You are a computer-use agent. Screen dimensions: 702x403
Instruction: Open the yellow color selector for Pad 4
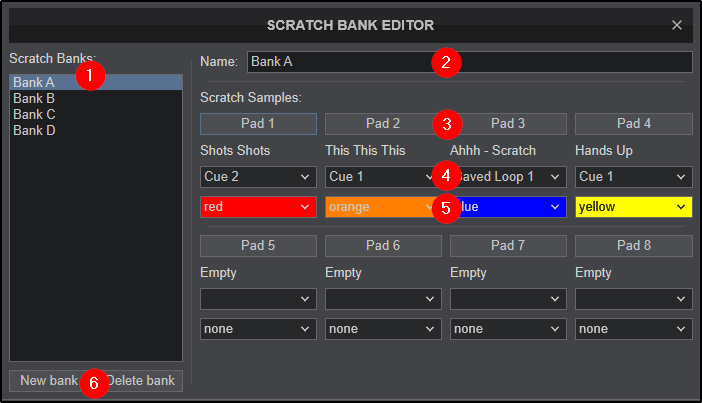pos(633,207)
